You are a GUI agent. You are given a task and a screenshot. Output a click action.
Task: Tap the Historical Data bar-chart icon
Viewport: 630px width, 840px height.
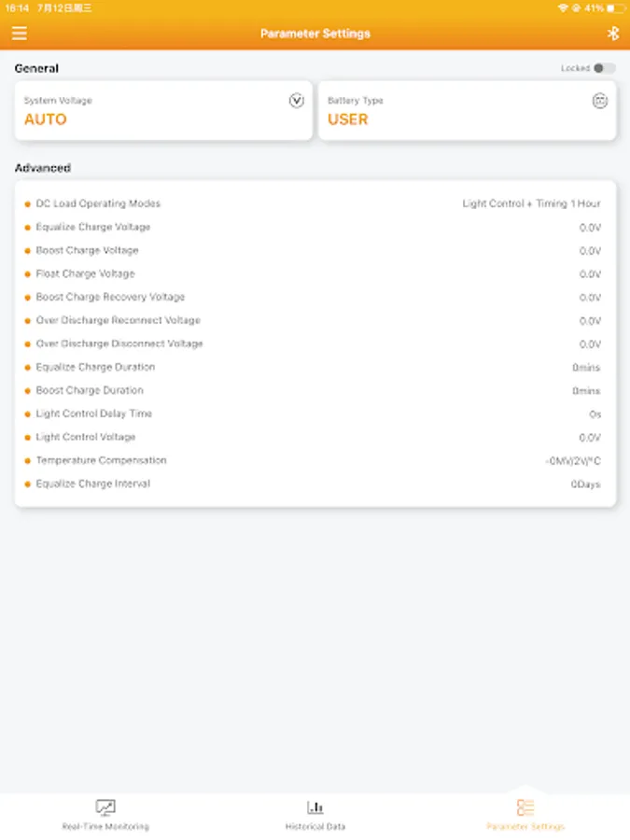(315, 806)
